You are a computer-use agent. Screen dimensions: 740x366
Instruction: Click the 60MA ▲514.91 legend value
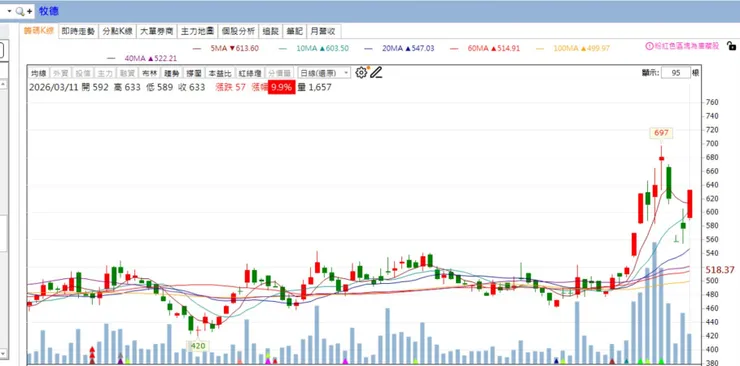point(494,49)
